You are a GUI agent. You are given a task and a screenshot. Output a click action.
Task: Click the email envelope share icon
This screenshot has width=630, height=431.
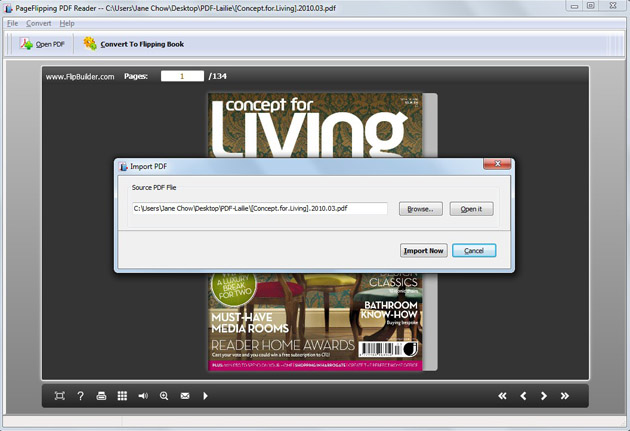(185, 396)
